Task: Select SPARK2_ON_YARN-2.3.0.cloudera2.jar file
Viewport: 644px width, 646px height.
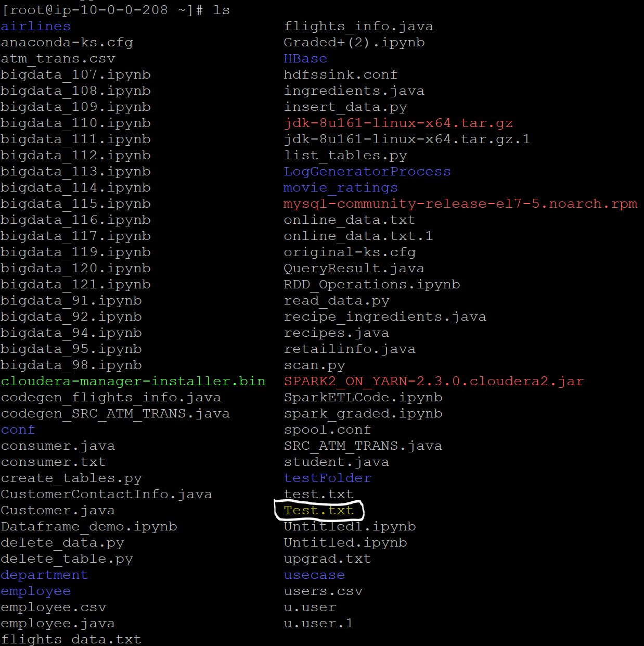Action: [x=433, y=381]
